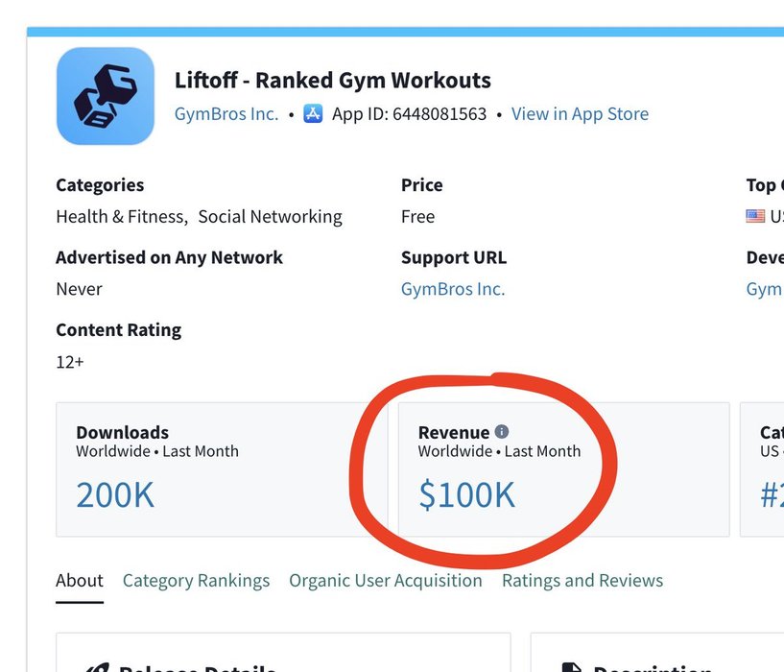Click the Liftoff app icon
Screen dimensions: 784x672
coord(106,96)
